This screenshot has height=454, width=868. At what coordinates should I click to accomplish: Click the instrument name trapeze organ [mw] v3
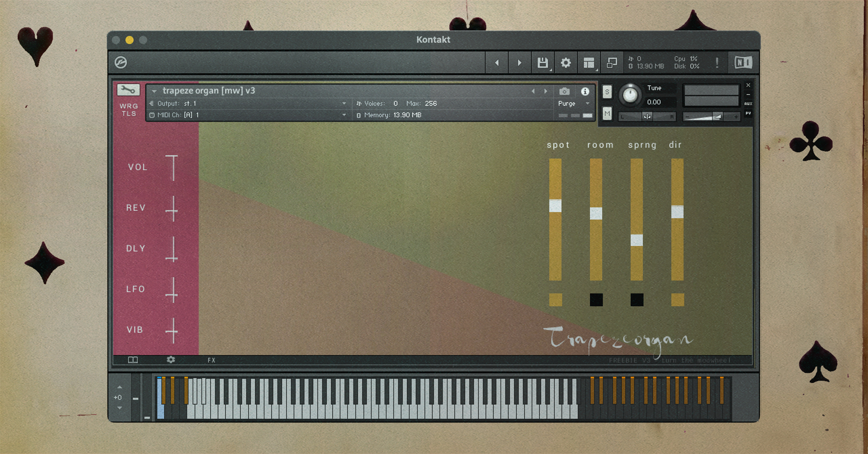coord(209,91)
